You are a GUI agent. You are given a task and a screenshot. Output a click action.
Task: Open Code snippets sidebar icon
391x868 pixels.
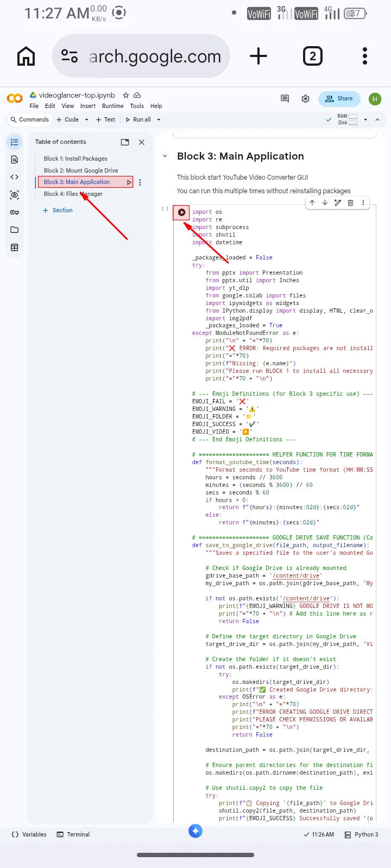(x=15, y=177)
